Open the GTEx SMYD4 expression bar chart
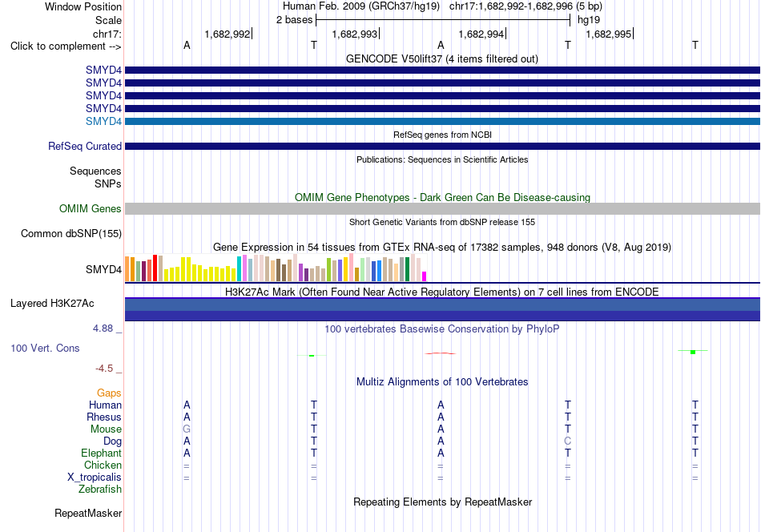Viewport: 761px width, 532px height. pos(276,268)
